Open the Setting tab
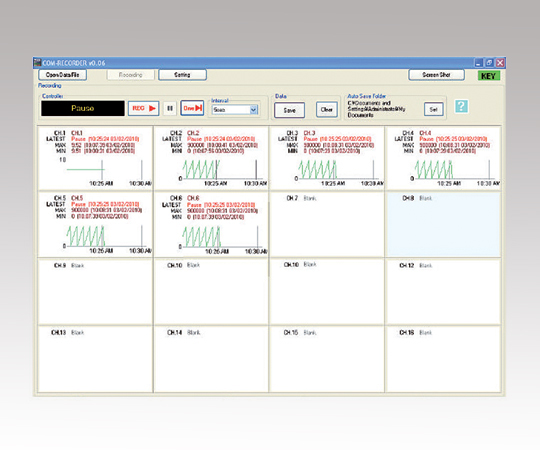 182,75
